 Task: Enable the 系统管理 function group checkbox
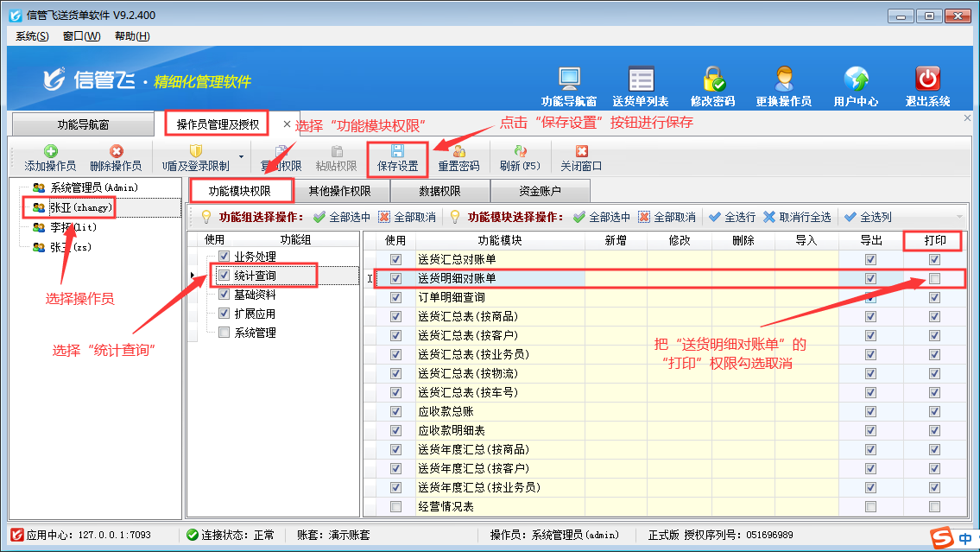(224, 333)
